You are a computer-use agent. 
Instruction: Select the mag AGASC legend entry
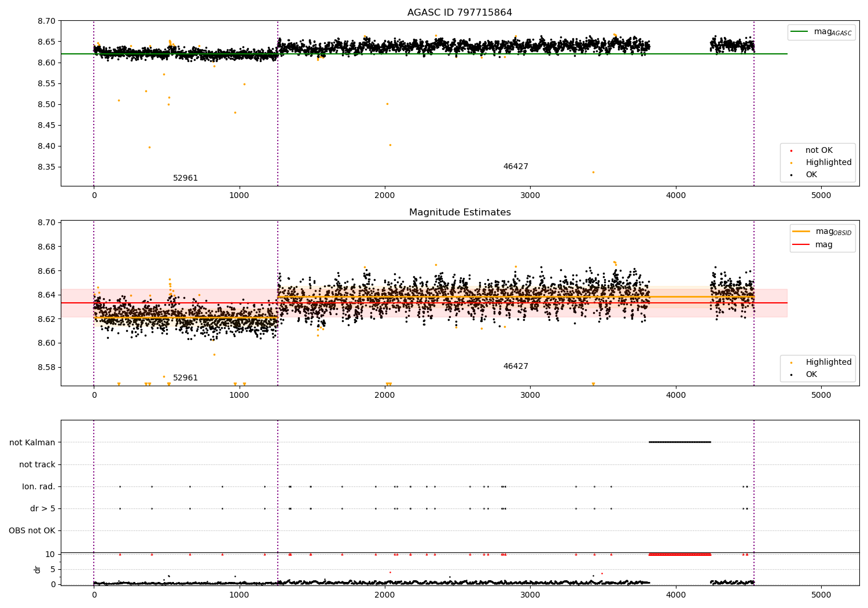(822, 32)
